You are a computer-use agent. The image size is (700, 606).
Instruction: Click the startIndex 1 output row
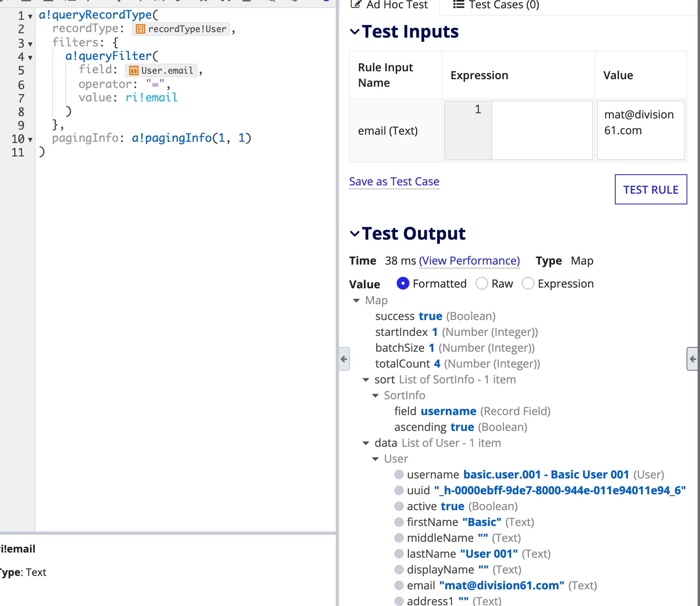(x=457, y=332)
